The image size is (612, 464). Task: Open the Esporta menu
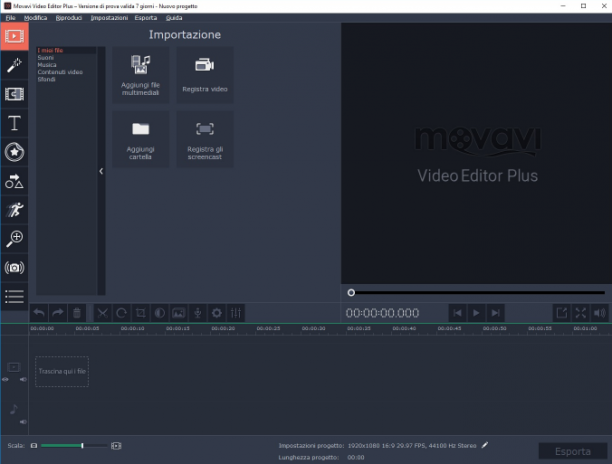coord(146,18)
